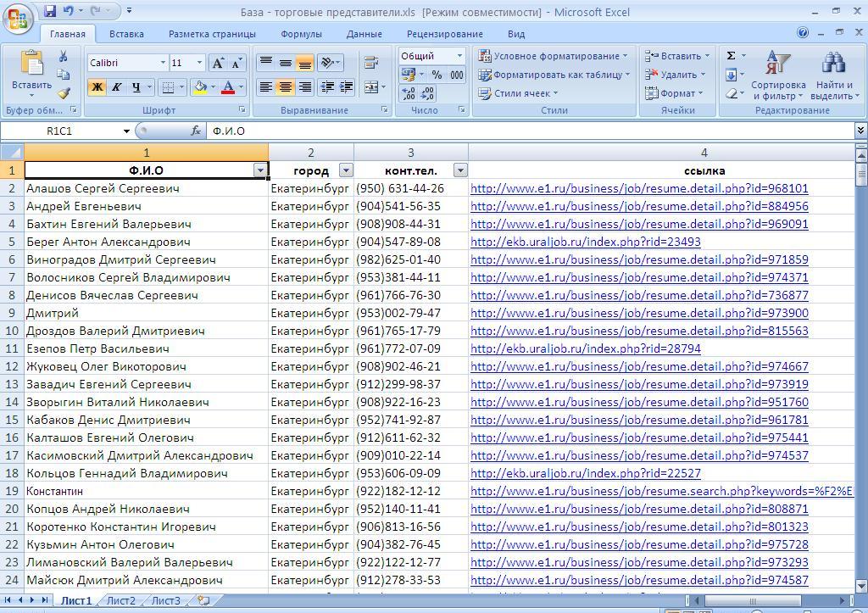Image resolution: width=868 pixels, height=613 pixels.
Task: Decrease decimal places icon
Action: pyautogui.click(x=427, y=93)
